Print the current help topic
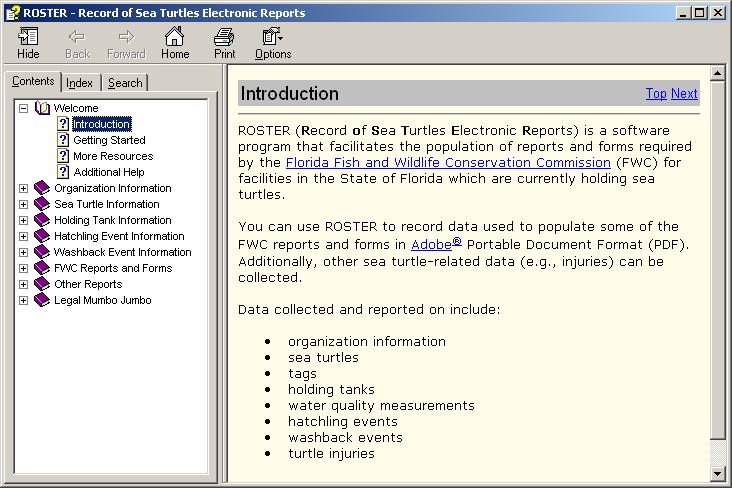The image size is (732, 488). [224, 37]
